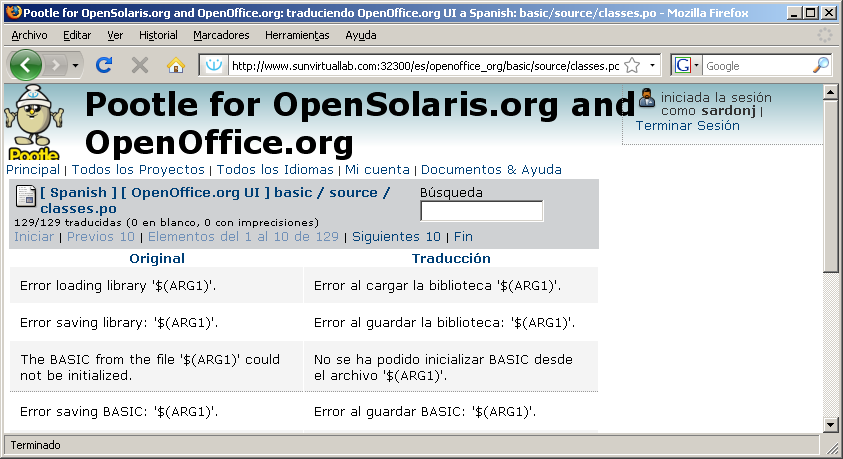
Task: Open the Ver menu
Action: pos(115,35)
